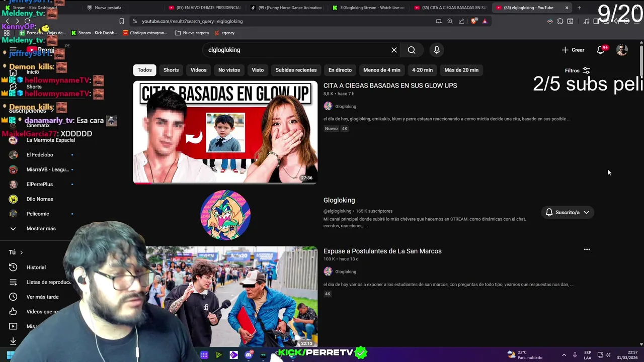Switch to CITA A CIEGAS browser tab
Viewport: 644px width, 362px height.
pos(450,8)
